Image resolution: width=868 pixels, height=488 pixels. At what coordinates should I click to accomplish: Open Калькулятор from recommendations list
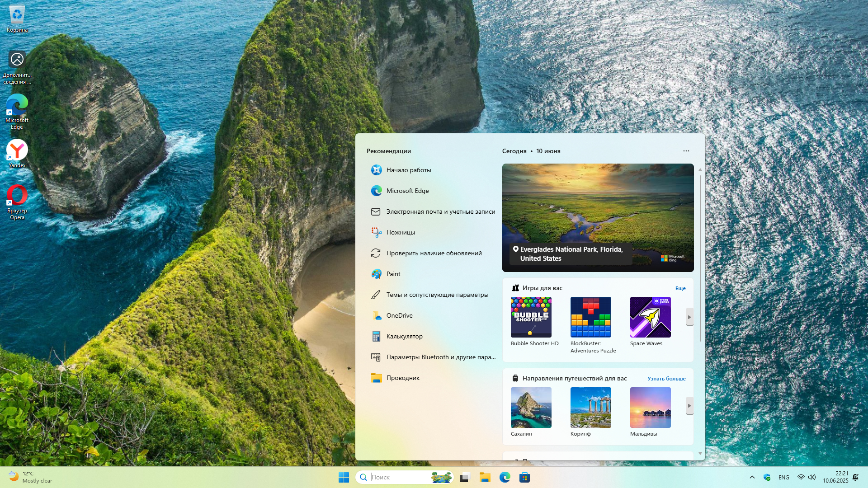pos(404,336)
